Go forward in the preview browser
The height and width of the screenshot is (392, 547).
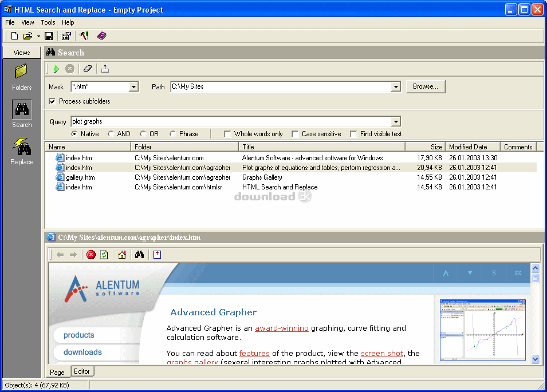tap(73, 255)
